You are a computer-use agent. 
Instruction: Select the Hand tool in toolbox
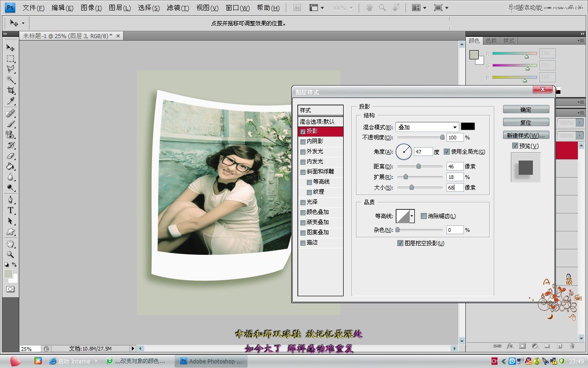(x=10, y=244)
